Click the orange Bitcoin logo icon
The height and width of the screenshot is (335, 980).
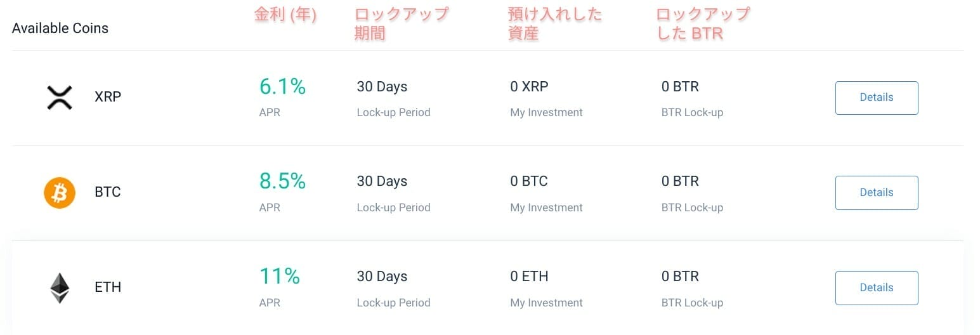60,192
